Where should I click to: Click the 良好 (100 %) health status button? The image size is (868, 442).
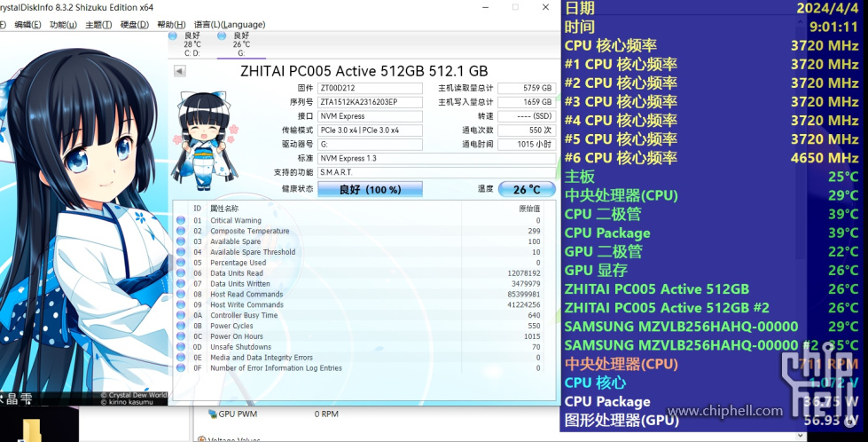click(370, 189)
